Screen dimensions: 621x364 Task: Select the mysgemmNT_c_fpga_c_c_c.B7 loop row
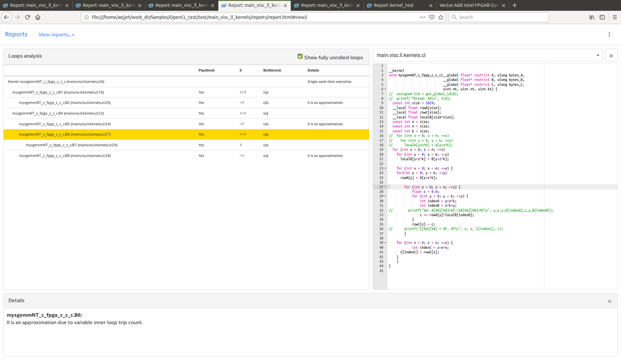tap(72, 145)
